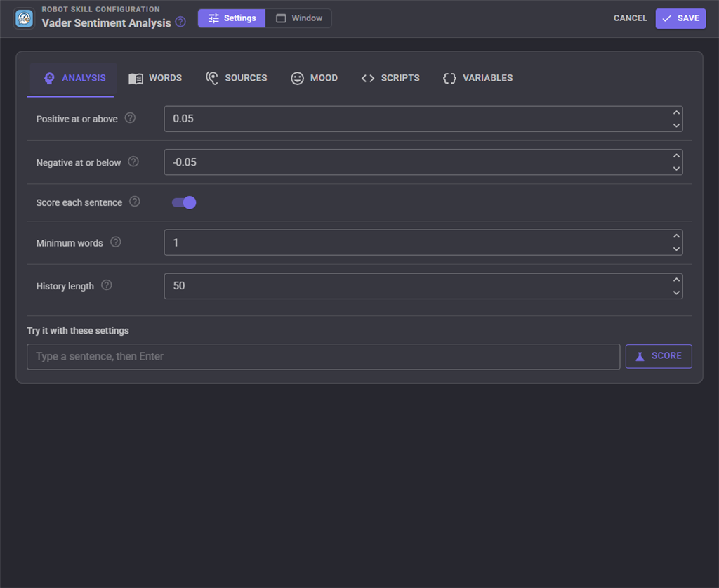Click help icon for Negative at or below
The image size is (719, 588).
pyautogui.click(x=133, y=162)
